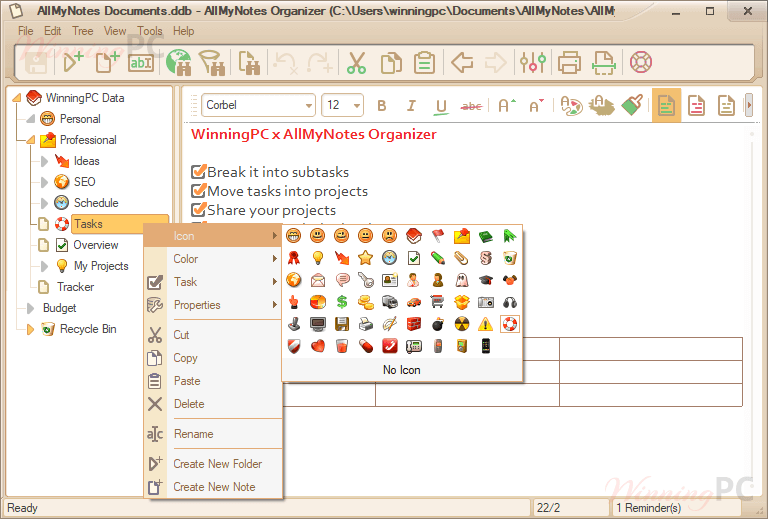The image size is (768, 519).
Task: Select the align right icon
Action: [726, 105]
